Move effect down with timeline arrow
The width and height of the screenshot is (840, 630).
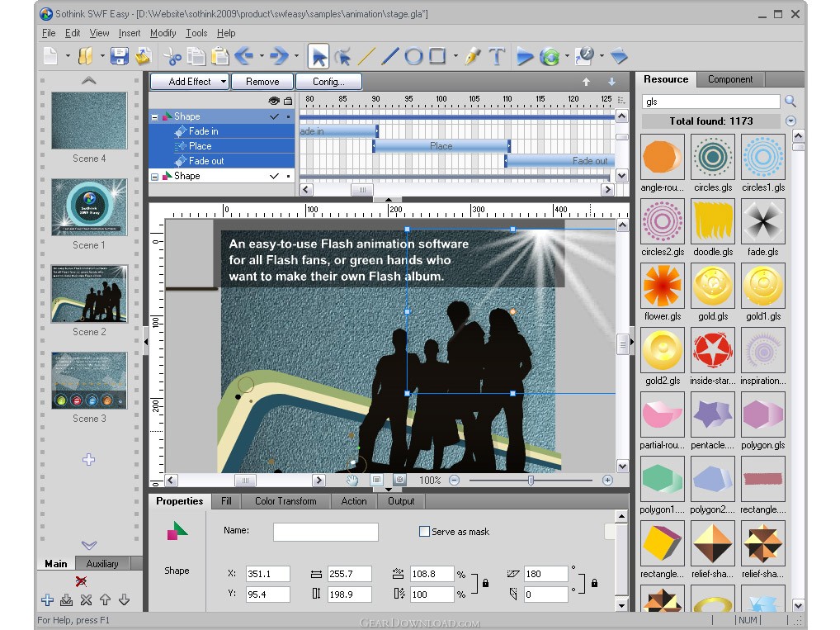pos(611,82)
